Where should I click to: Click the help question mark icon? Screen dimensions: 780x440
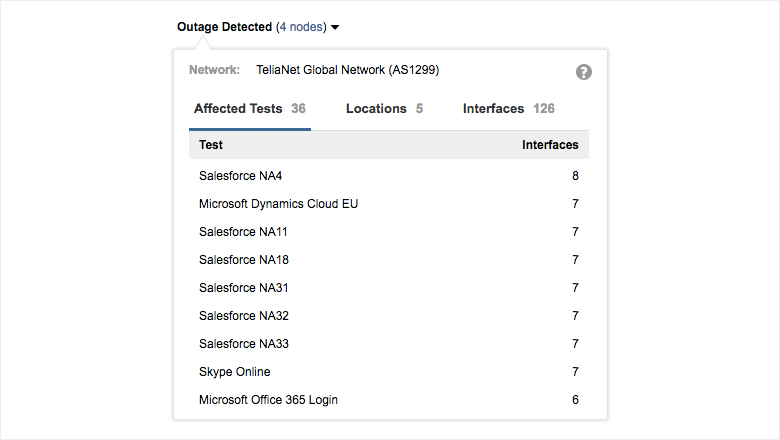584,72
